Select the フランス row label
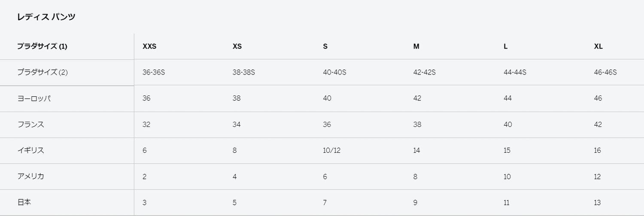This screenshot has width=644, height=216. 30,125
